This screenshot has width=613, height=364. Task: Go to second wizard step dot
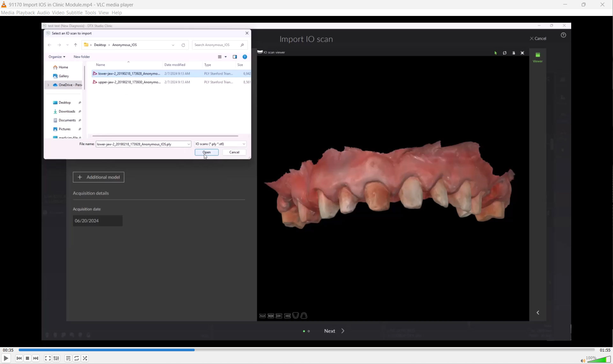pos(309,331)
